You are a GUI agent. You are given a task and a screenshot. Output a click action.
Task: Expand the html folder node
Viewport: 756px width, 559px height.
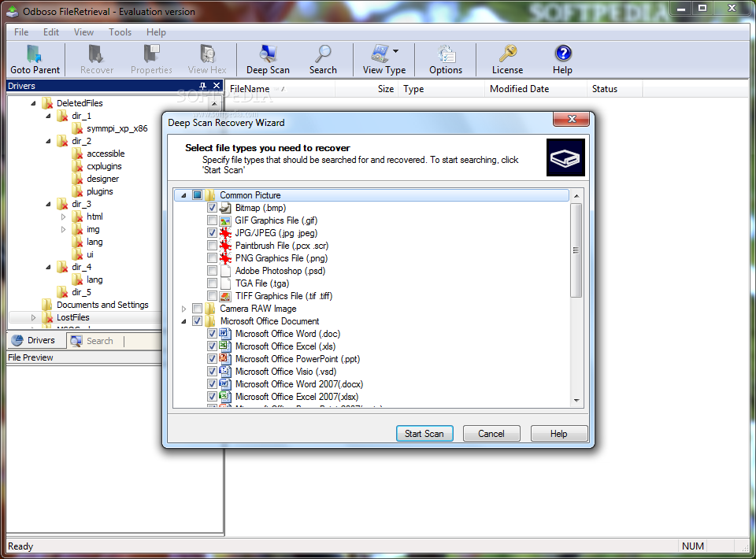pyautogui.click(x=63, y=217)
